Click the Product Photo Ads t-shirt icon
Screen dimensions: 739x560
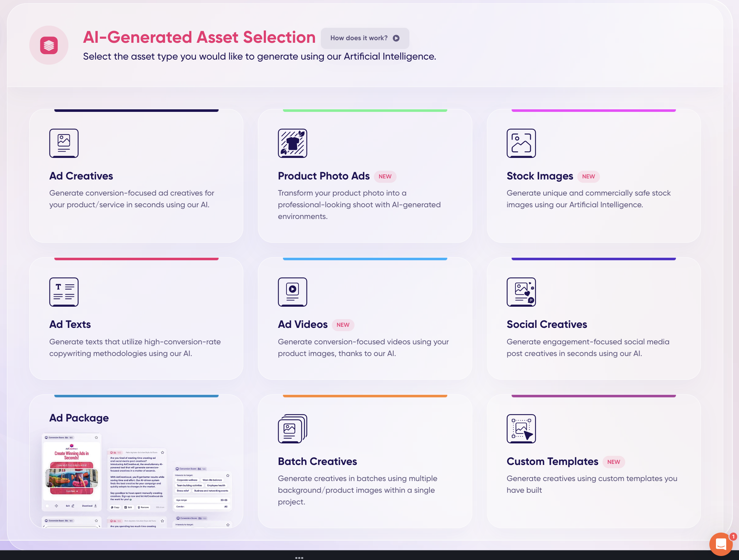pyautogui.click(x=292, y=143)
